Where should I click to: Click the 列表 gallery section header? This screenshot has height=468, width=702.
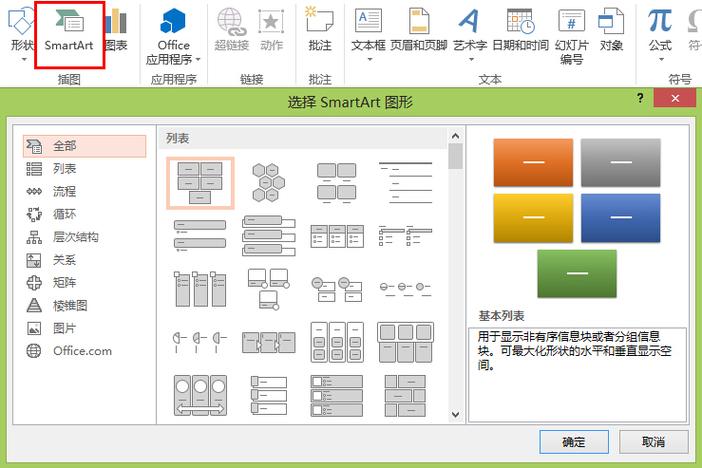178,138
